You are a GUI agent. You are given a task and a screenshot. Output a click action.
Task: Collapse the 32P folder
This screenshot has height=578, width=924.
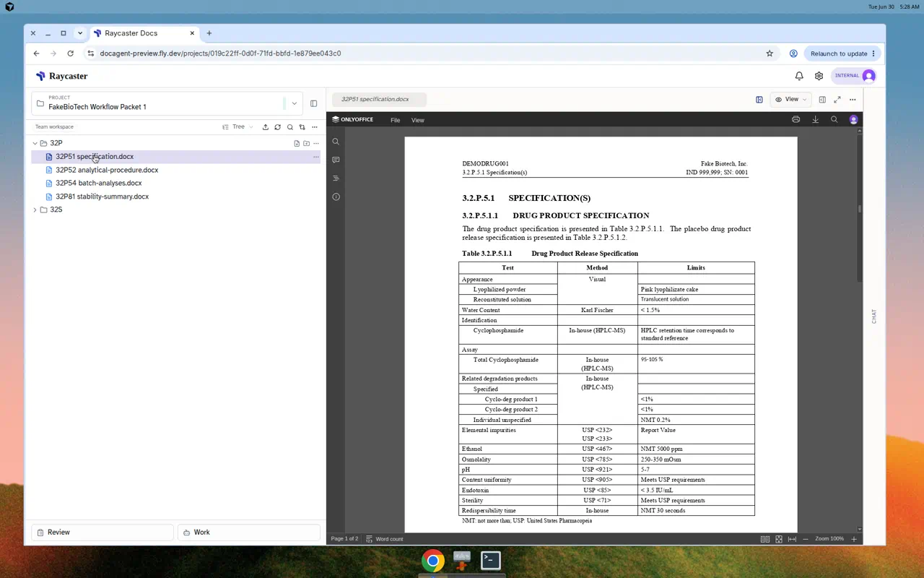[x=35, y=143]
